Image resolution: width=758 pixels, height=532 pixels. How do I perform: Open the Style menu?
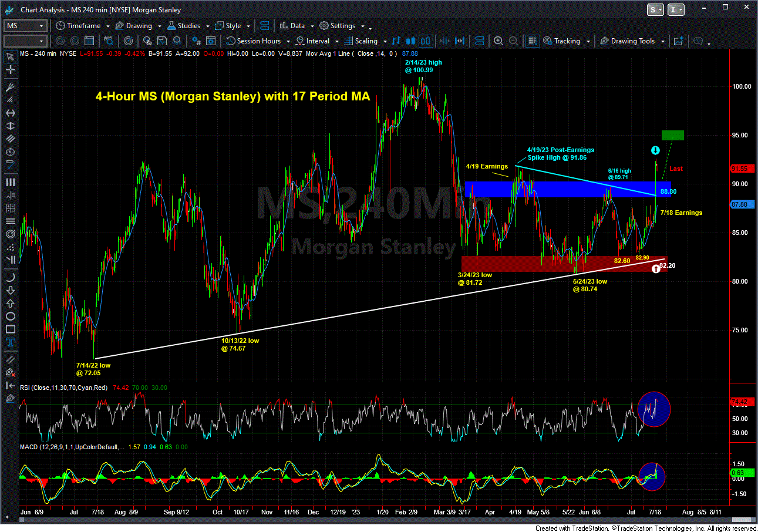[x=228, y=26]
